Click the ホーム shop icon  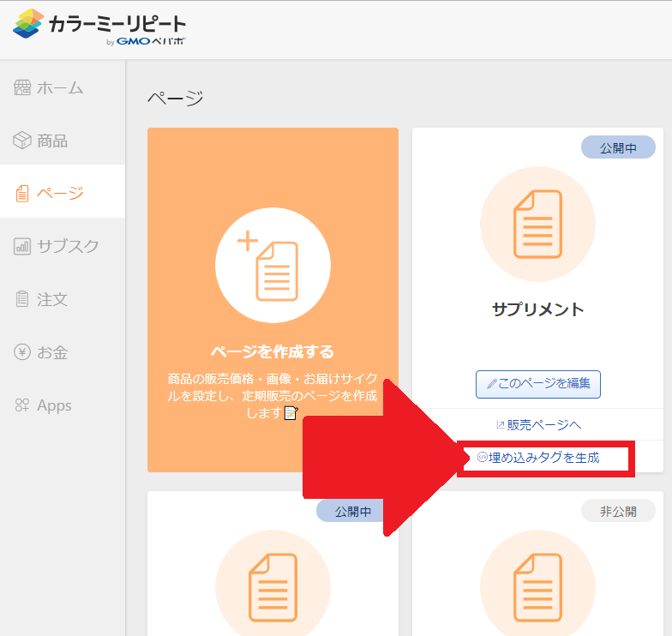(x=22, y=87)
